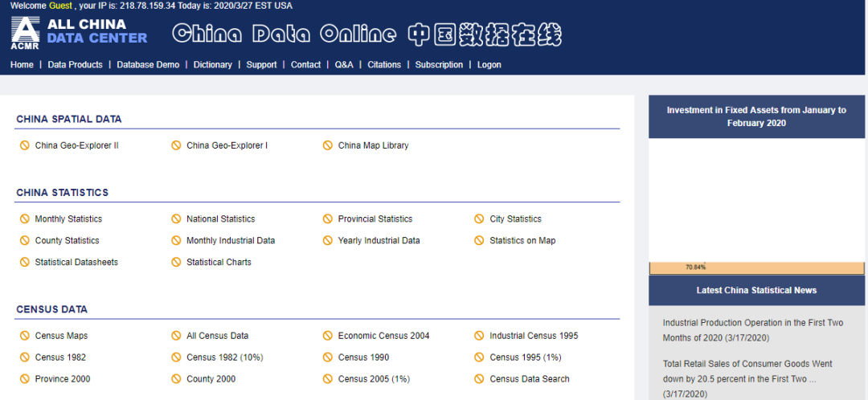Open the Q&A menu item

tap(344, 65)
